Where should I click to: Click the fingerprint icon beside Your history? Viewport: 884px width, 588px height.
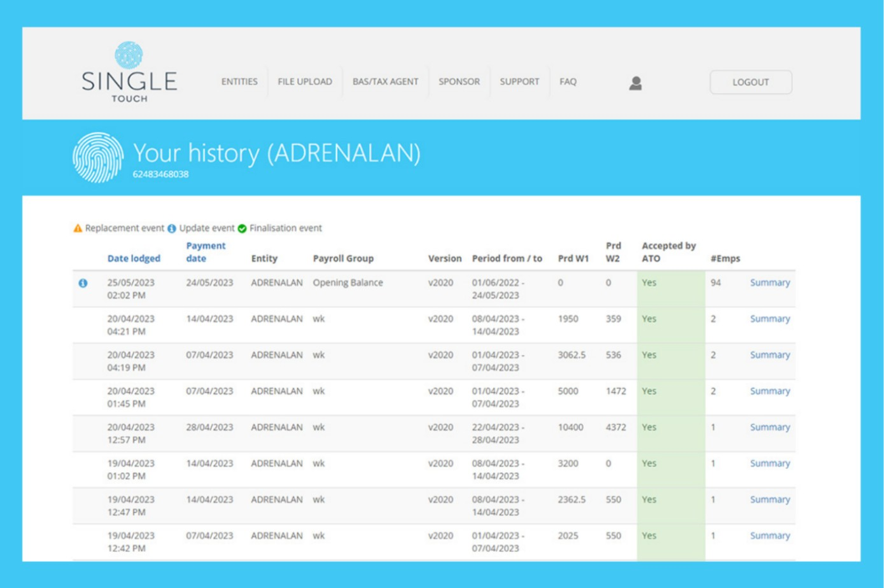97,158
